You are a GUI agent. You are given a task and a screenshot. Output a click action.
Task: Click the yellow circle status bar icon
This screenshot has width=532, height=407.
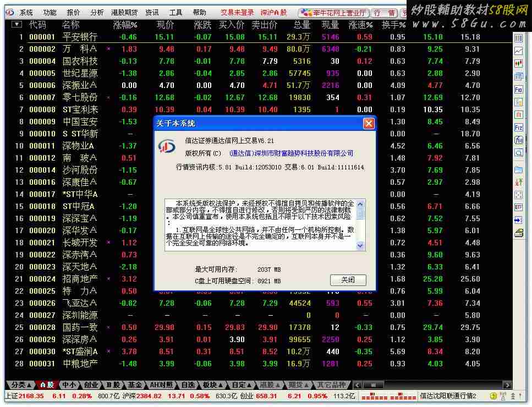coord(493,396)
